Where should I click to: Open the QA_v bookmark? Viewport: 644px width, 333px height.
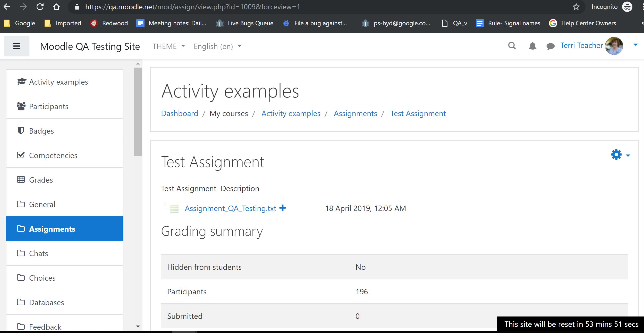[454, 23]
